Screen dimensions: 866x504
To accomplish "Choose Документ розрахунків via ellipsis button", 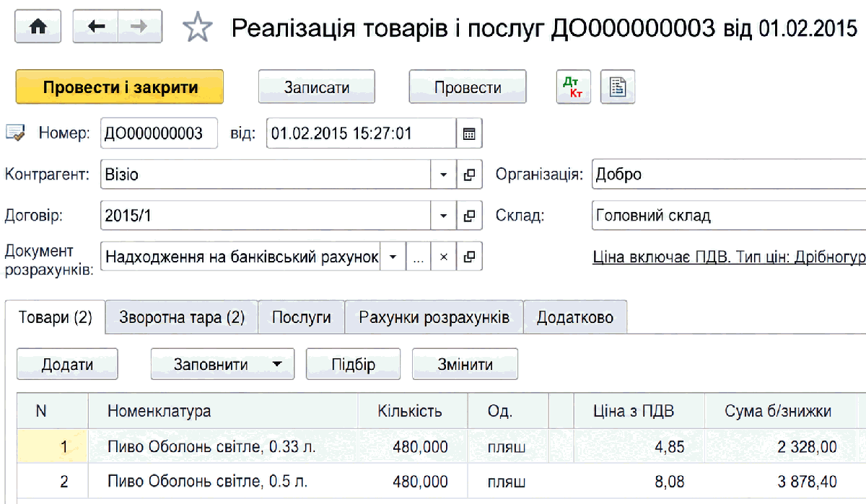I will (419, 257).
